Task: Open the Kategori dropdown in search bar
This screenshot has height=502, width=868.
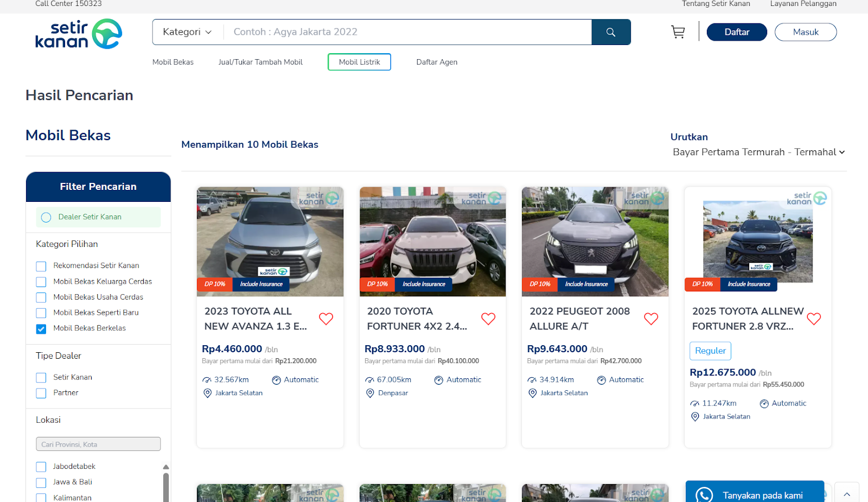Action: tap(187, 32)
